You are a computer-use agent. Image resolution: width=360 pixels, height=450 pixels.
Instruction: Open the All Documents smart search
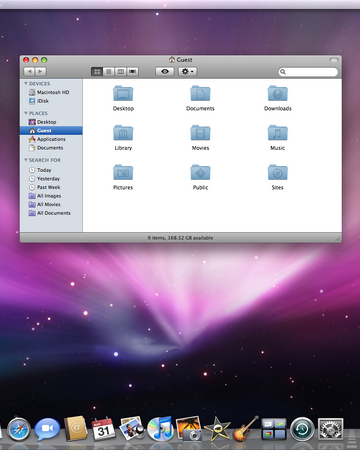pyautogui.click(x=51, y=213)
